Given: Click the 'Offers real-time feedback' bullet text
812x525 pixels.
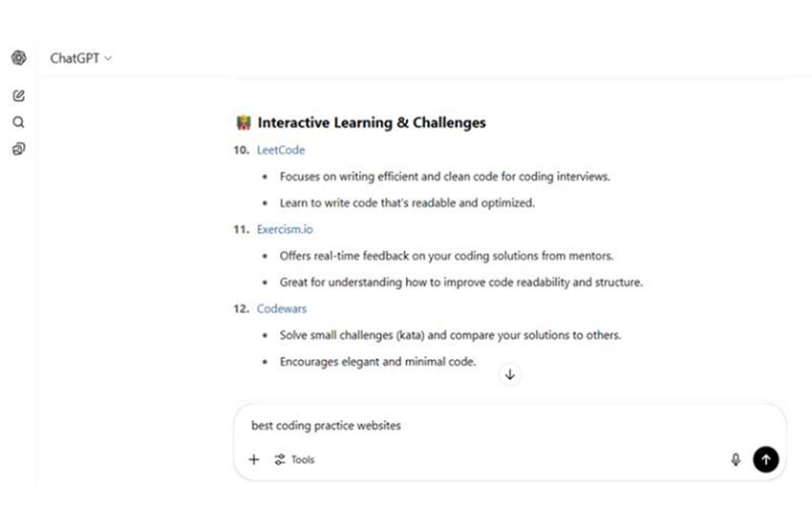Looking at the screenshot, I should 446,256.
